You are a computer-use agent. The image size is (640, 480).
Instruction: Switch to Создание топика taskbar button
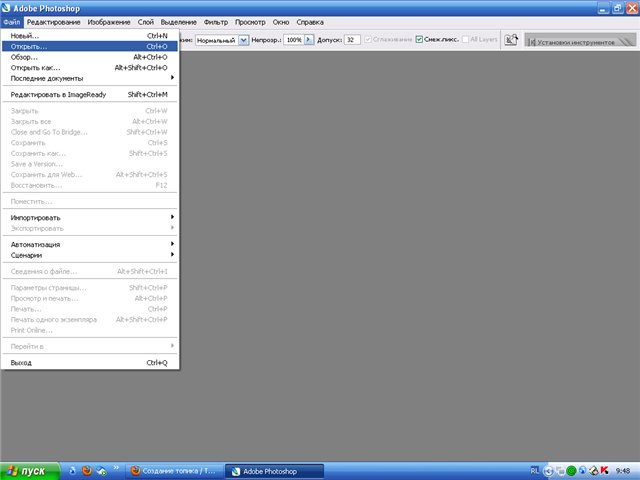(174, 470)
